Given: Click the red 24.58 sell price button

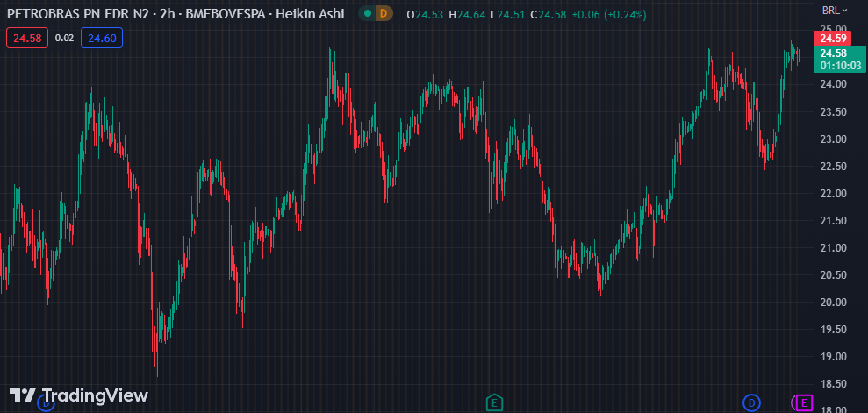Looking at the screenshot, I should click(27, 39).
